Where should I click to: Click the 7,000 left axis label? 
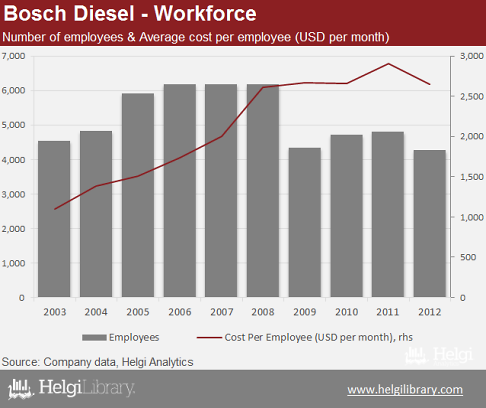click(x=13, y=56)
